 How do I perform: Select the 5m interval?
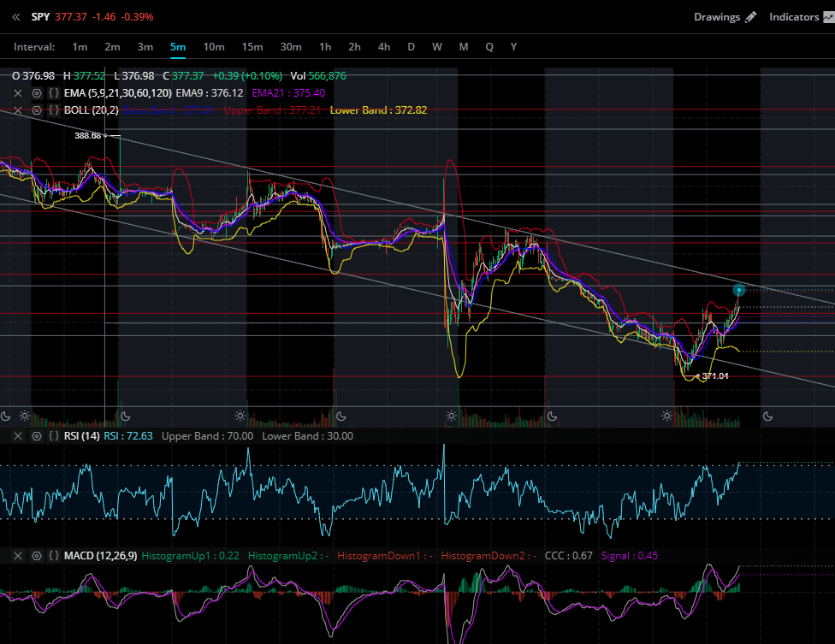coord(178,47)
